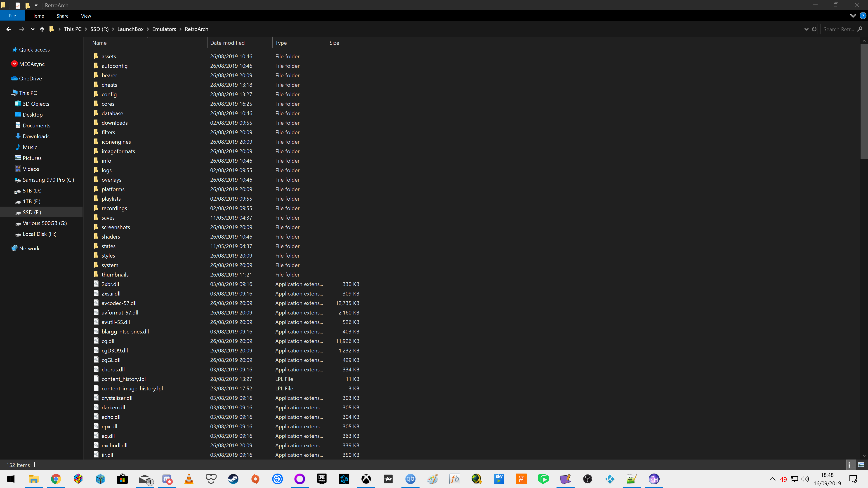Open Origin from the taskbar

(x=255, y=479)
